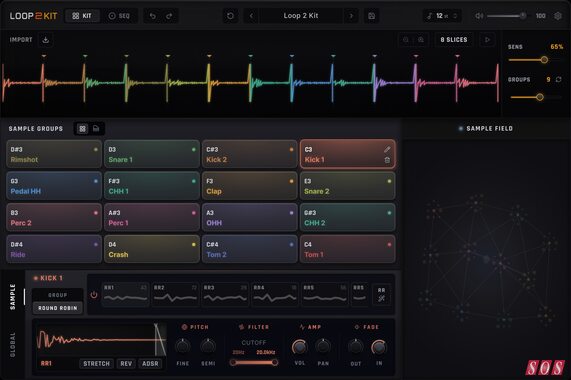
Task: Select the D4 Crash pad
Action: coord(152,249)
